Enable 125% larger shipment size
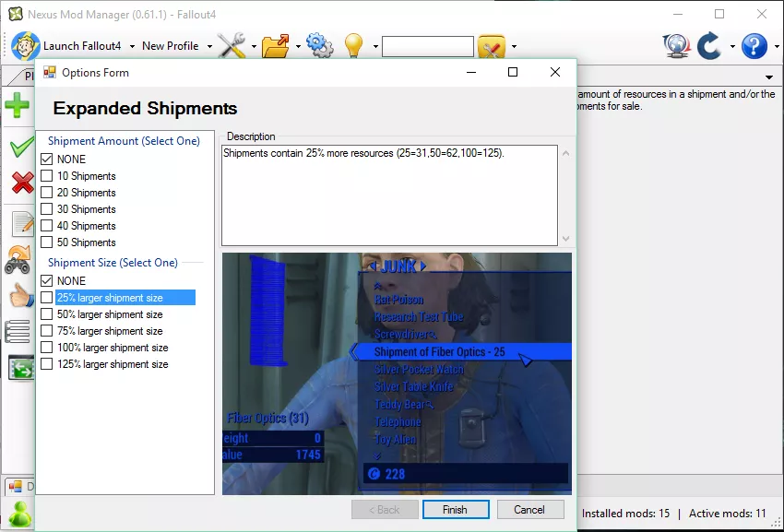Viewport: 784px width, 532px height. (46, 364)
